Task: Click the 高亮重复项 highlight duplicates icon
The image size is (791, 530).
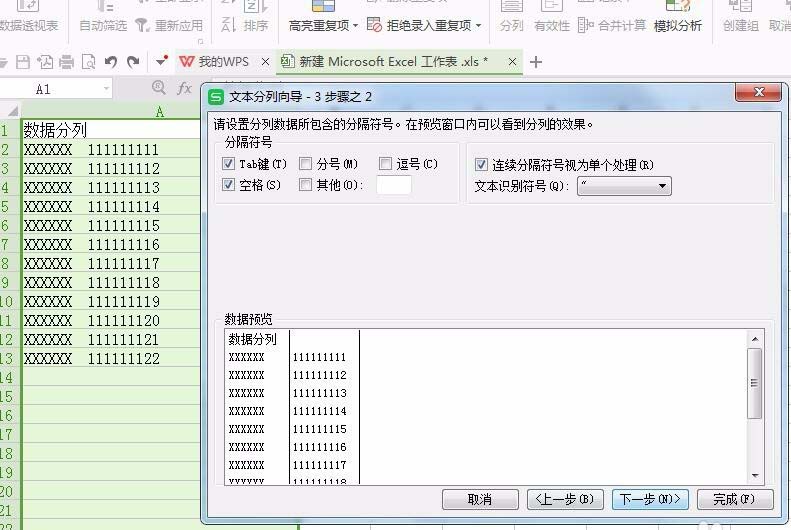Action: [323, 7]
